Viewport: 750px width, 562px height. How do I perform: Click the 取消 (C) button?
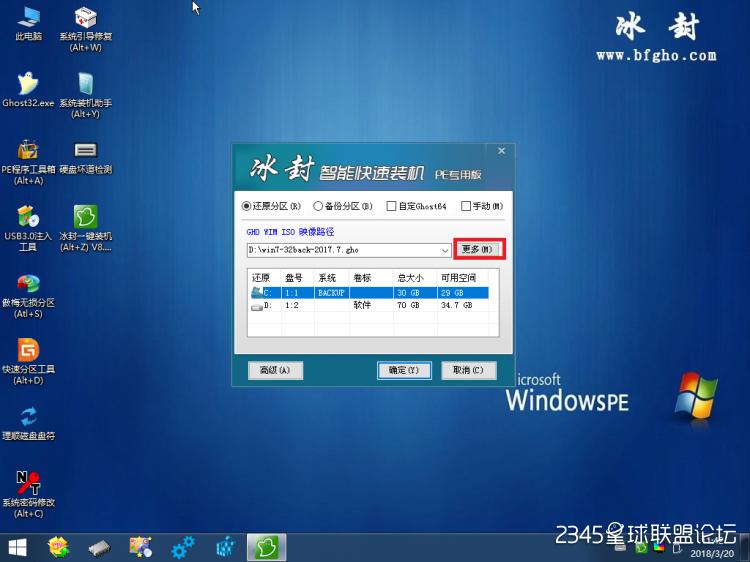[x=468, y=370]
